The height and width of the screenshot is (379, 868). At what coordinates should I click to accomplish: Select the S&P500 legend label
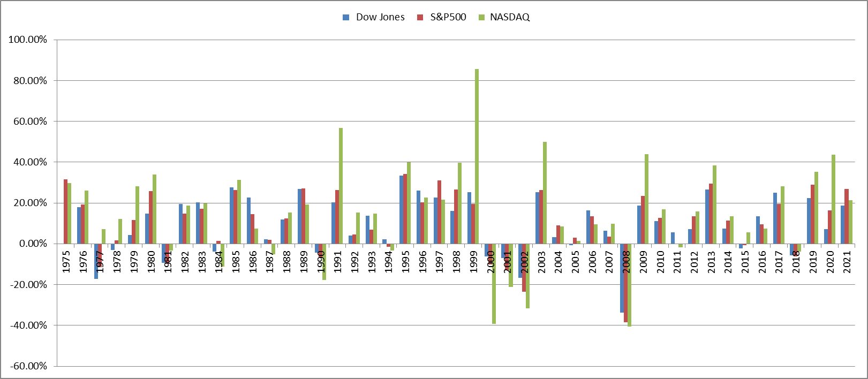tap(448, 17)
